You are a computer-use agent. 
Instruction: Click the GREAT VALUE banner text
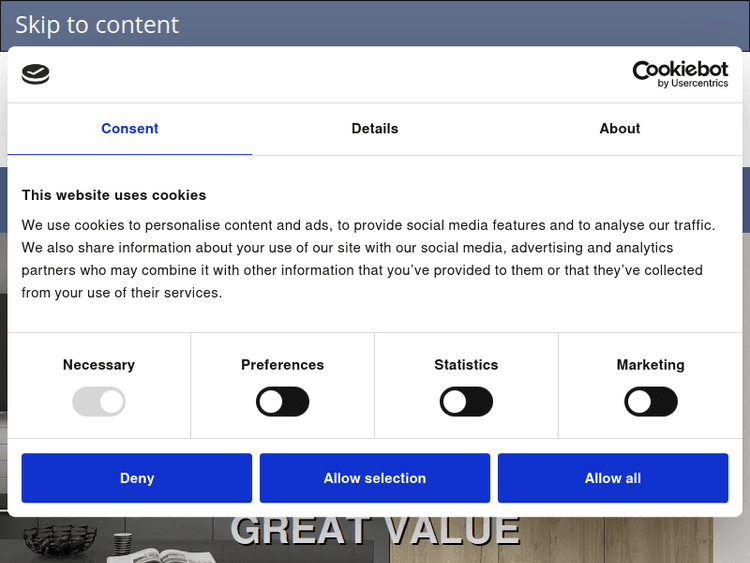point(375,531)
